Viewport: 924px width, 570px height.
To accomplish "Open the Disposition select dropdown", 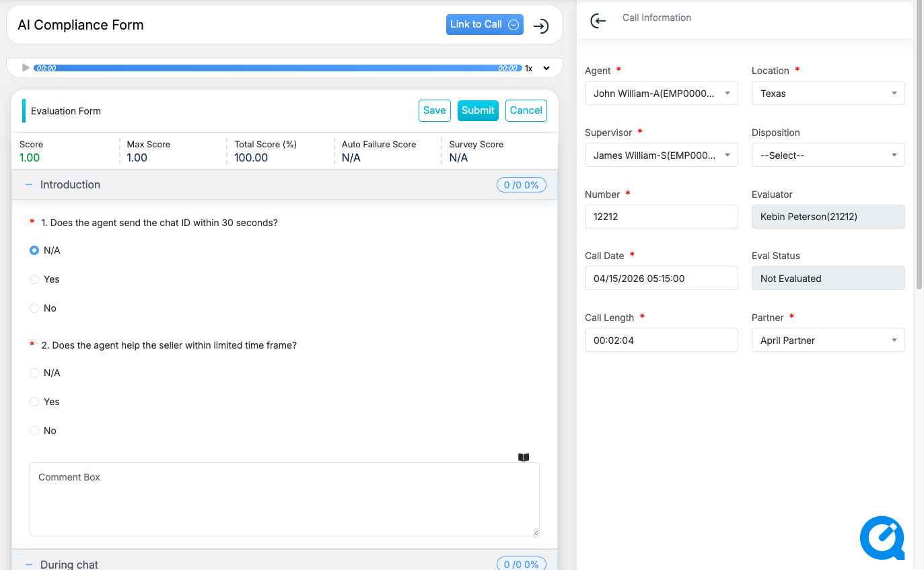I will coord(828,155).
